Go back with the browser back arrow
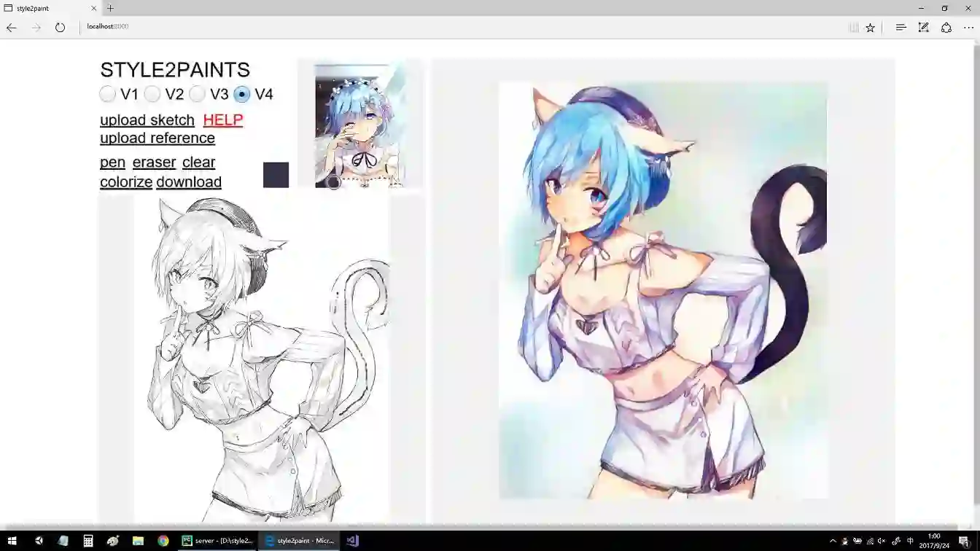The image size is (980, 551). tap(12, 28)
